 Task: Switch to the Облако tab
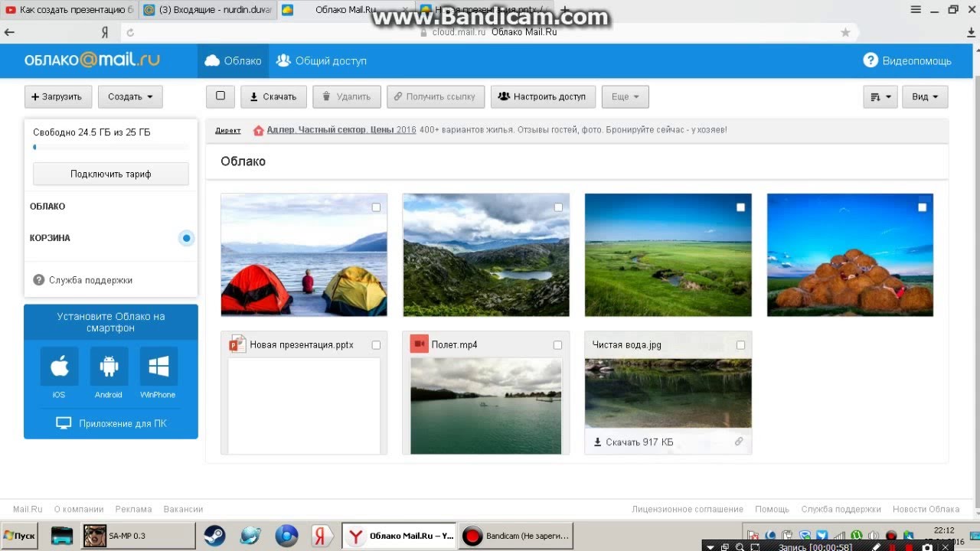(x=233, y=60)
